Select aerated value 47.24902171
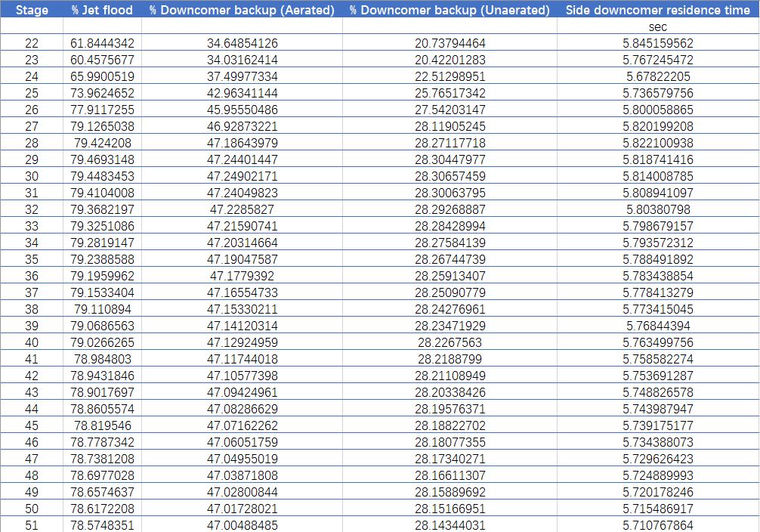Image resolution: width=760 pixels, height=532 pixels. tap(242, 176)
